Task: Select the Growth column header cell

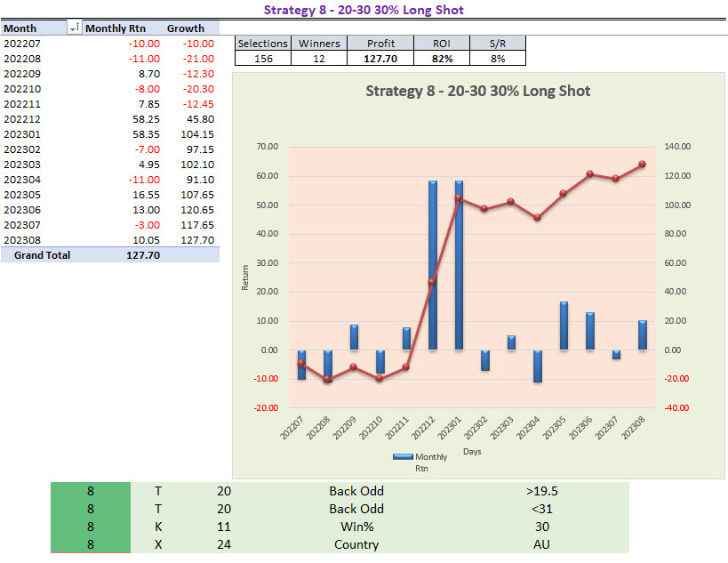Action: click(x=186, y=28)
